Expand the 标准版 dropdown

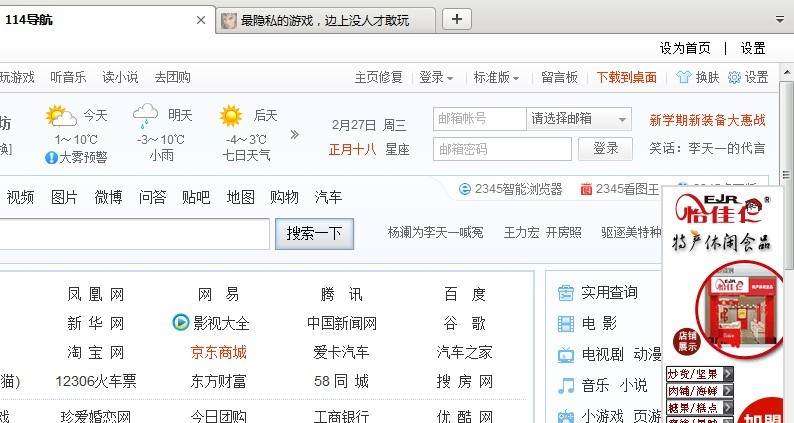(496, 77)
